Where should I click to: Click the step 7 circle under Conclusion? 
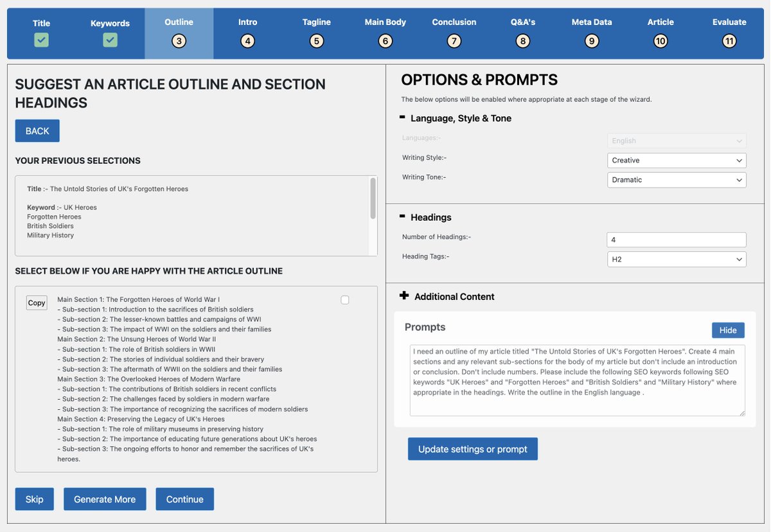454,41
